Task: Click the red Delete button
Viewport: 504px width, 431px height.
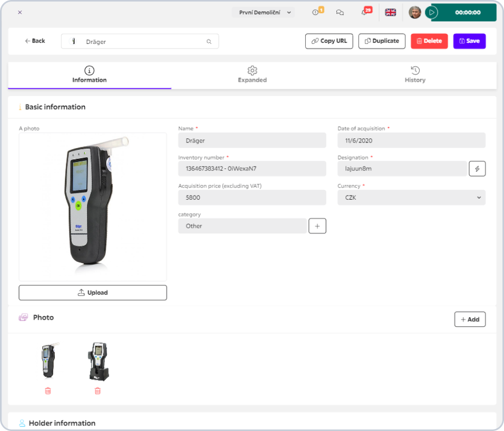Action: 429,41
